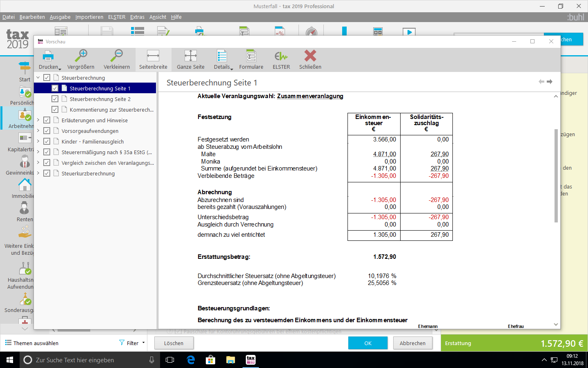Click the Vergleich zwischen den Veranlagungs checkbox
Image resolution: width=588 pixels, height=368 pixels.
point(47,163)
